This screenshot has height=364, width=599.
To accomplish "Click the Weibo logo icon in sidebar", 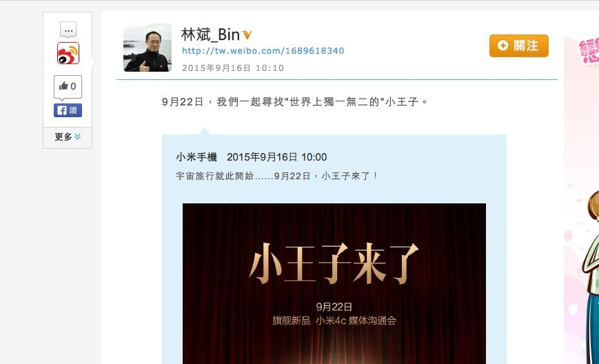I will (x=68, y=53).
